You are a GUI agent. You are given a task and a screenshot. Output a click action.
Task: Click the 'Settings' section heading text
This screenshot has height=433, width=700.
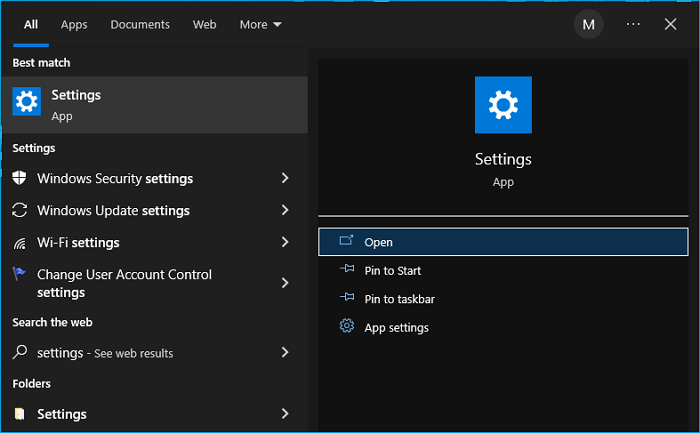coord(33,148)
